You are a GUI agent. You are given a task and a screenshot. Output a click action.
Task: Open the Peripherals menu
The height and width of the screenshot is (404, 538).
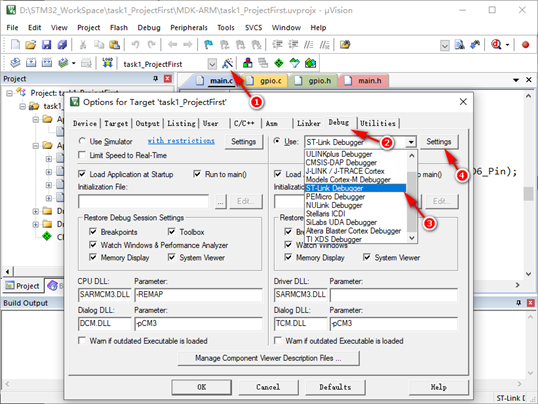pos(189,27)
